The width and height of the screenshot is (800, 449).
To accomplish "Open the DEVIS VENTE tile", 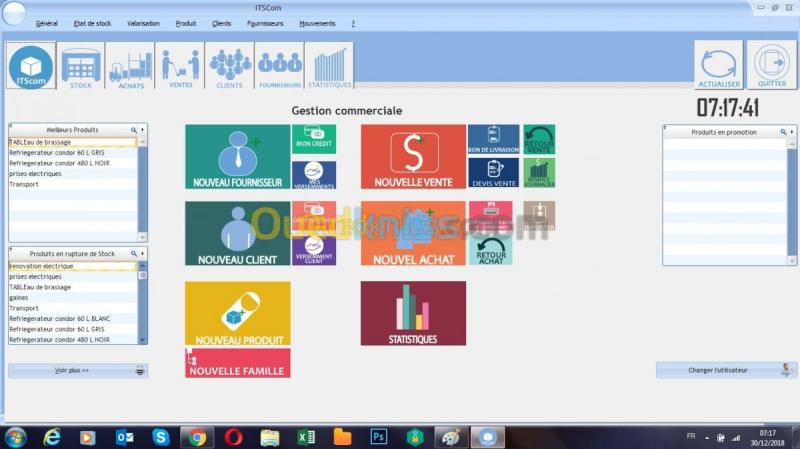I will coord(493,173).
